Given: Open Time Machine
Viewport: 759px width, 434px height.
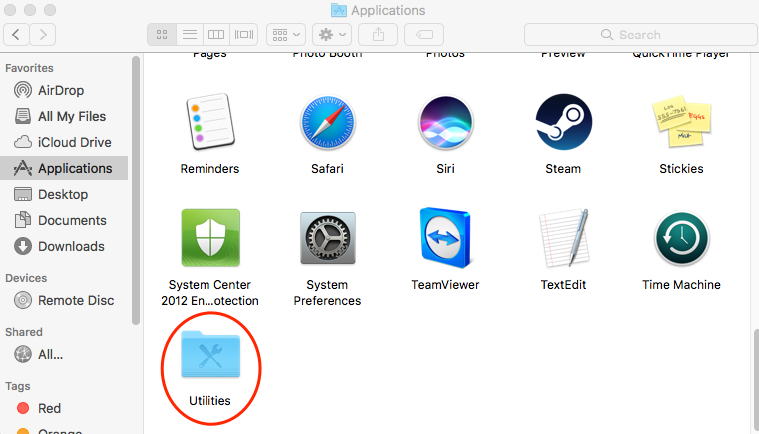Looking at the screenshot, I should tap(682, 238).
